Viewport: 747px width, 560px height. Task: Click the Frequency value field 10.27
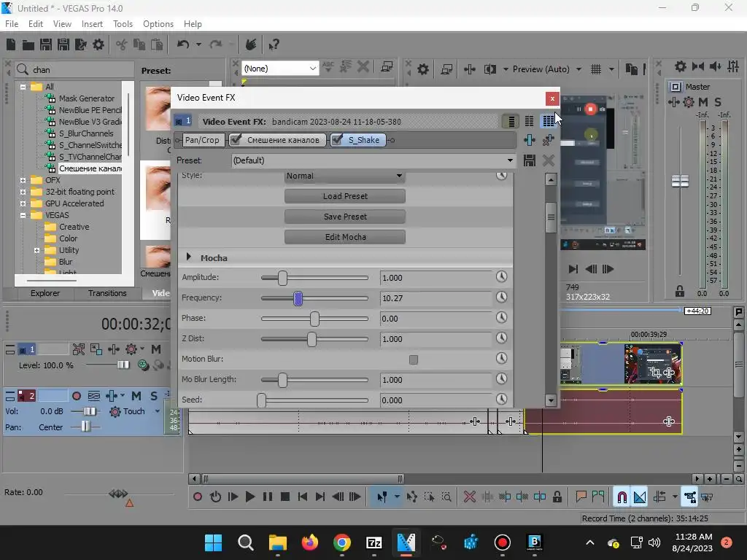436,298
